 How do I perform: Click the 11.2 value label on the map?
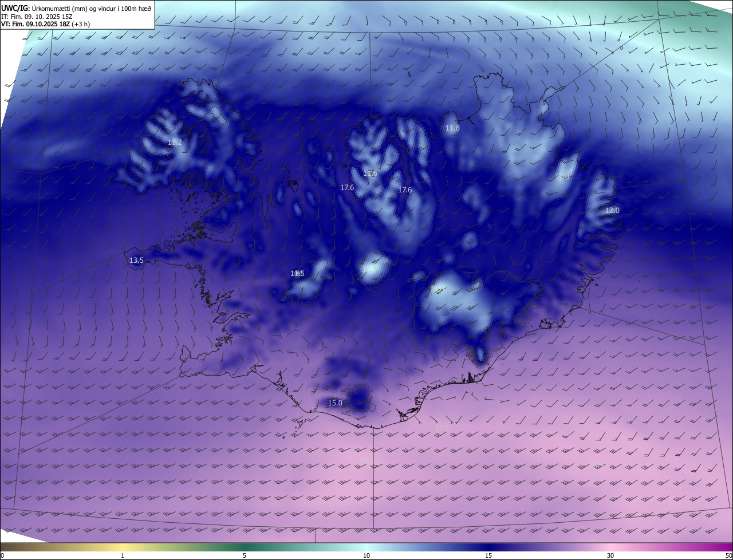pos(175,142)
